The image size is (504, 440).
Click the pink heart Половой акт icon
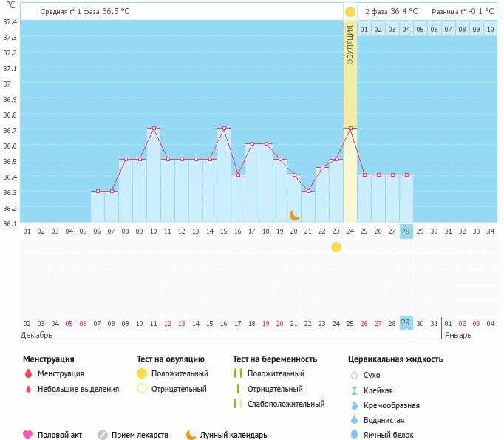point(28,435)
